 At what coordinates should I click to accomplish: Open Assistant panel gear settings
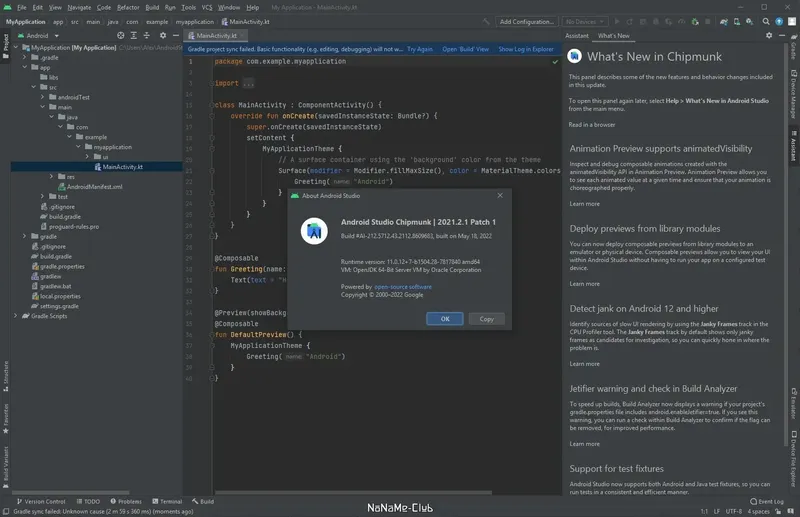(x=769, y=36)
